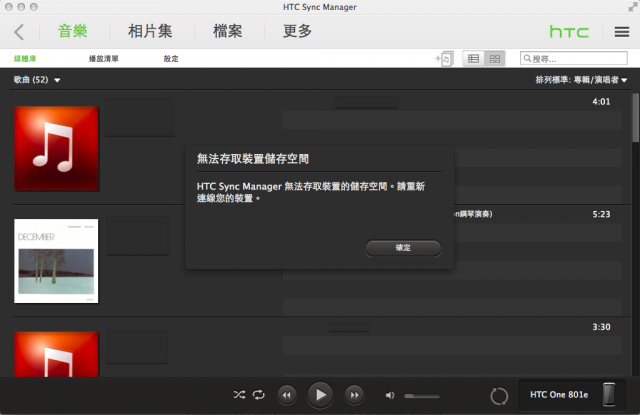Confirm the dialog with 確定 button
Image resolution: width=640 pixels, height=415 pixels.
[x=403, y=248]
